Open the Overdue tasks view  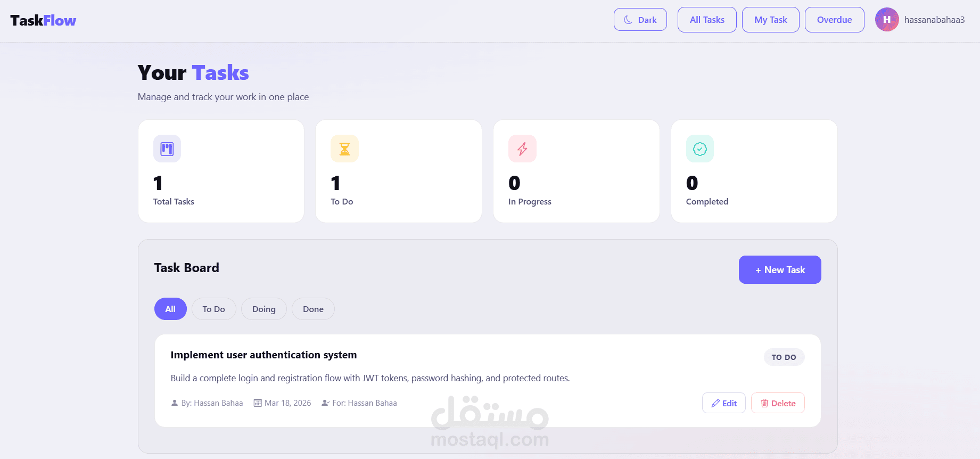pos(834,19)
